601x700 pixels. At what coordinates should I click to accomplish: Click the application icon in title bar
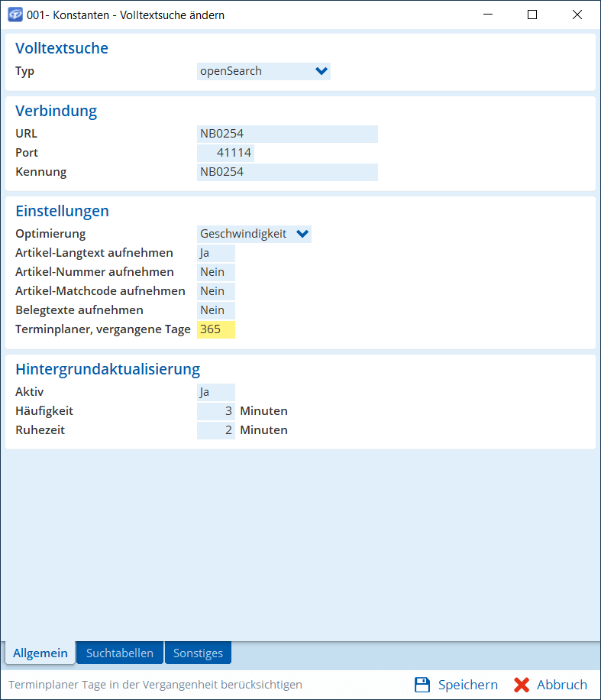15,15
